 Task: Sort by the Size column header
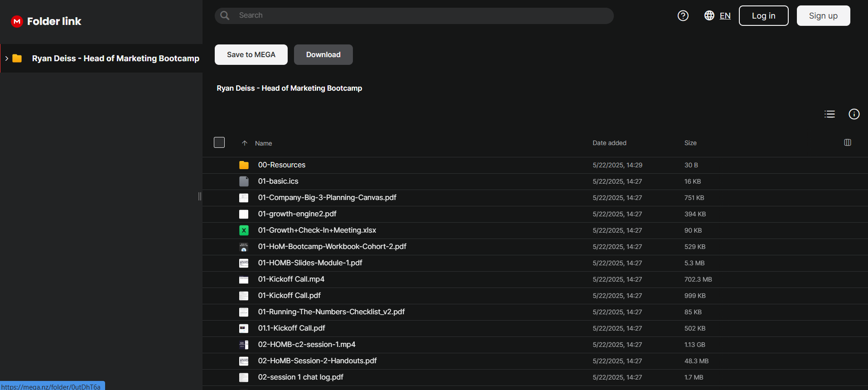690,143
